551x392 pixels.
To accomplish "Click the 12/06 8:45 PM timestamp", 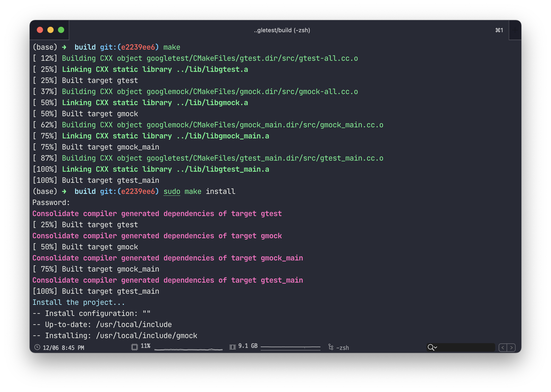I will 63,348.
